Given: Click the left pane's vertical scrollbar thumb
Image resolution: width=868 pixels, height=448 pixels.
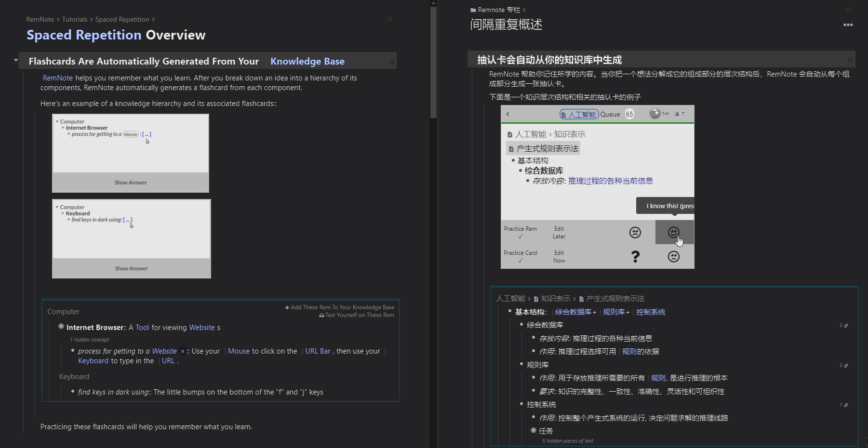Looking at the screenshot, I should 433,62.
